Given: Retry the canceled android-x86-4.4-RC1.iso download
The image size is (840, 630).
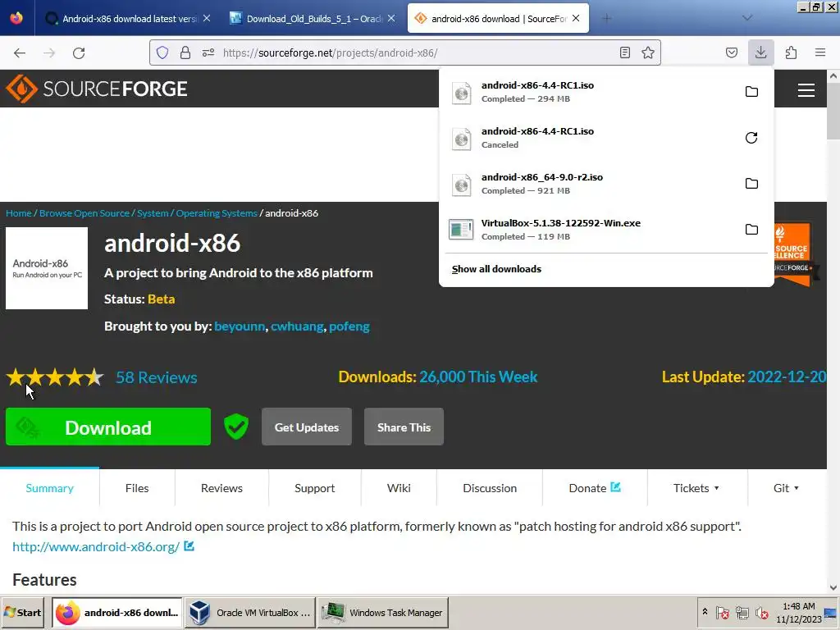Looking at the screenshot, I should click(751, 138).
